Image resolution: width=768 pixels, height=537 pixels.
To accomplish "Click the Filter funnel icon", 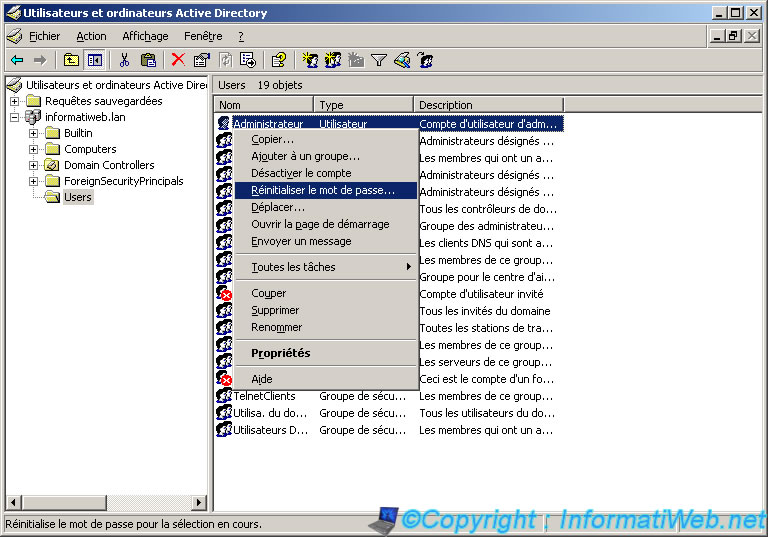I will 379,60.
